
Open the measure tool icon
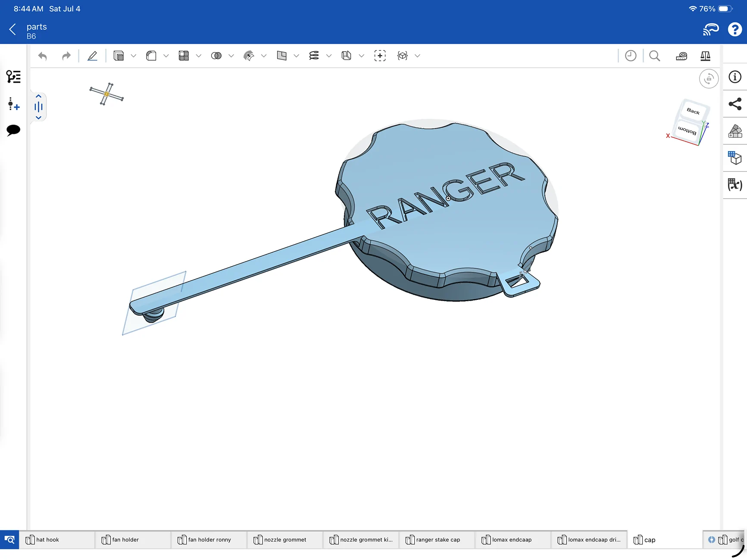click(x=681, y=56)
